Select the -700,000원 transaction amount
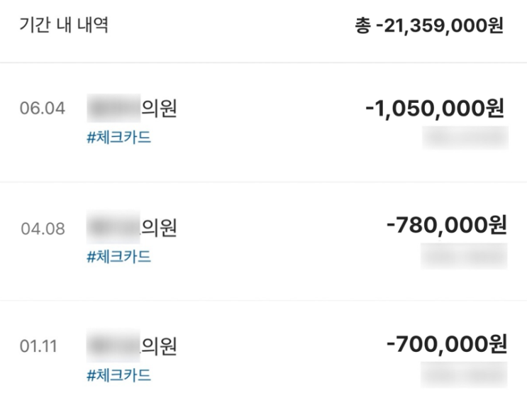Viewport: 527px width, 420px height. pyautogui.click(x=446, y=345)
